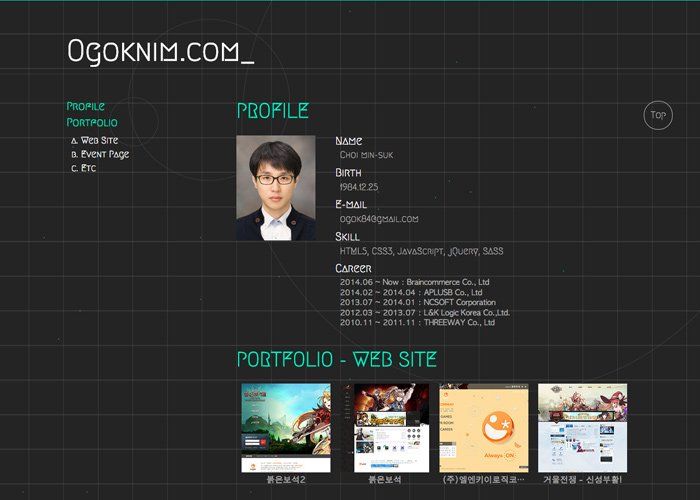Click the 붉은보석2 caption text
Screen dimensions: 700x500
[x=286, y=480]
